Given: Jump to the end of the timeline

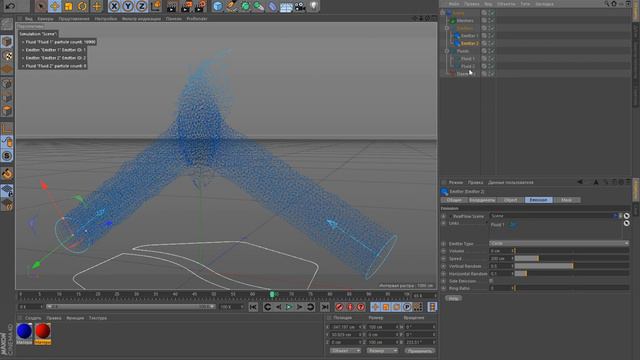Looking at the screenshot, I should [325, 307].
